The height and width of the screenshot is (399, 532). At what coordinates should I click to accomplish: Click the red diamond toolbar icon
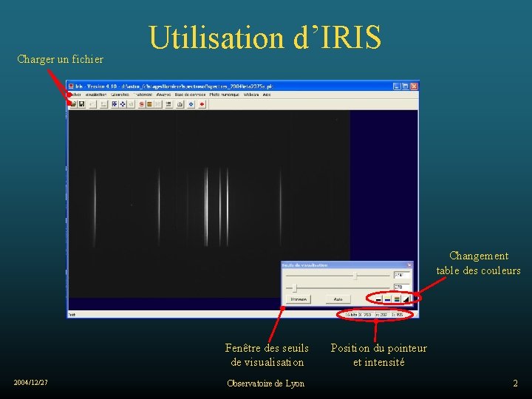pos(202,104)
